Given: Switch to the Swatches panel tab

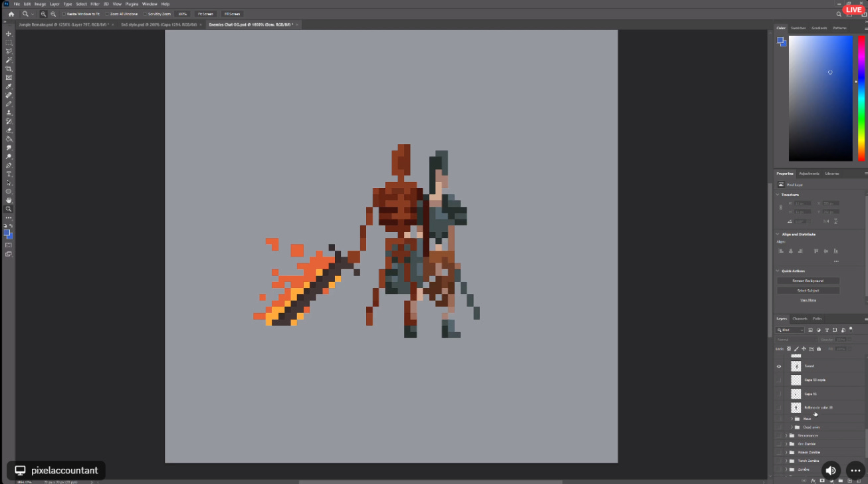Looking at the screenshot, I should [x=799, y=28].
